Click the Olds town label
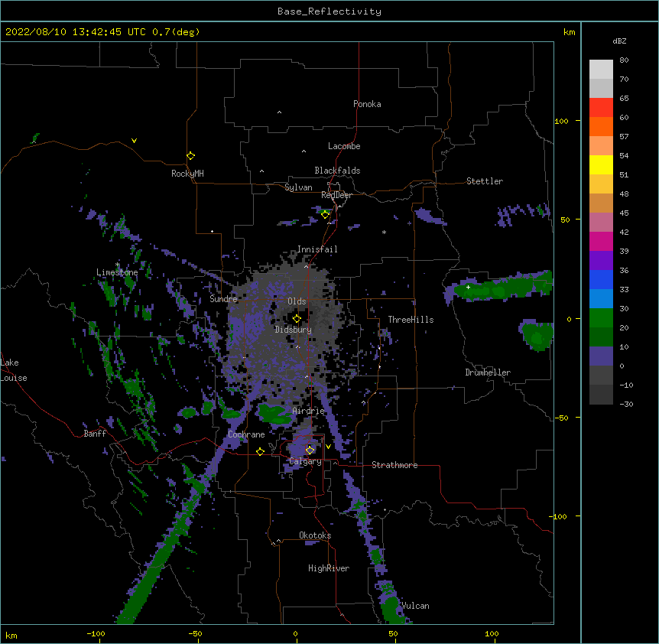The width and height of the screenshot is (659, 644). click(297, 301)
